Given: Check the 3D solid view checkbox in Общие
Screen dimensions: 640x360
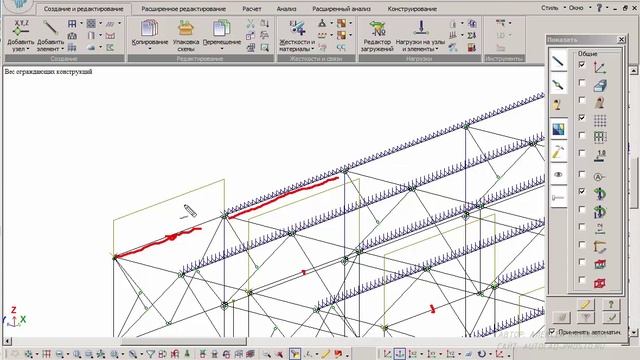Looking at the screenshot, I should (x=582, y=83).
